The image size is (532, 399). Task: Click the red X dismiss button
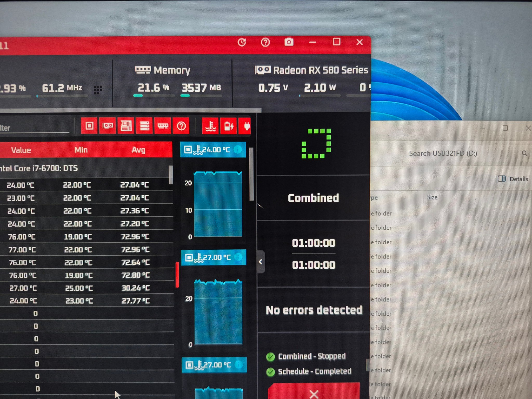(x=314, y=391)
